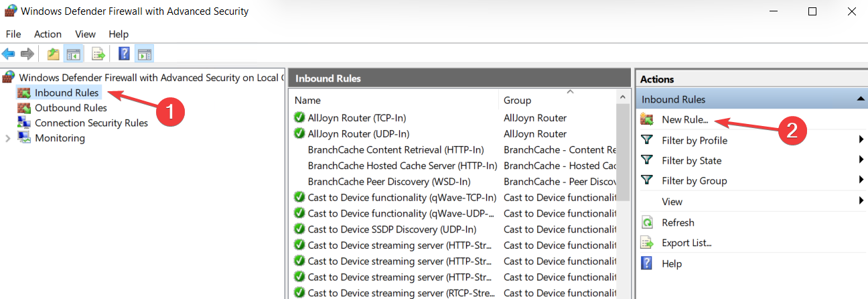Open Help using the blue question mark icon

pyautogui.click(x=124, y=54)
